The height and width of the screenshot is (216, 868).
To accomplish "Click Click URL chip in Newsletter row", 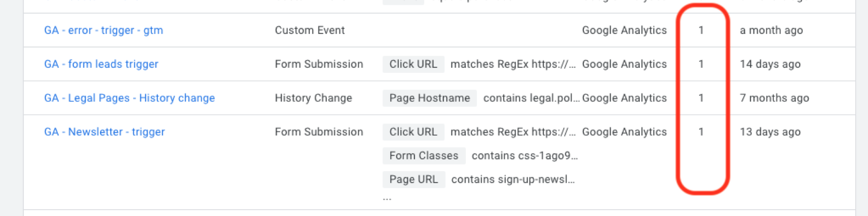I will pos(413,132).
